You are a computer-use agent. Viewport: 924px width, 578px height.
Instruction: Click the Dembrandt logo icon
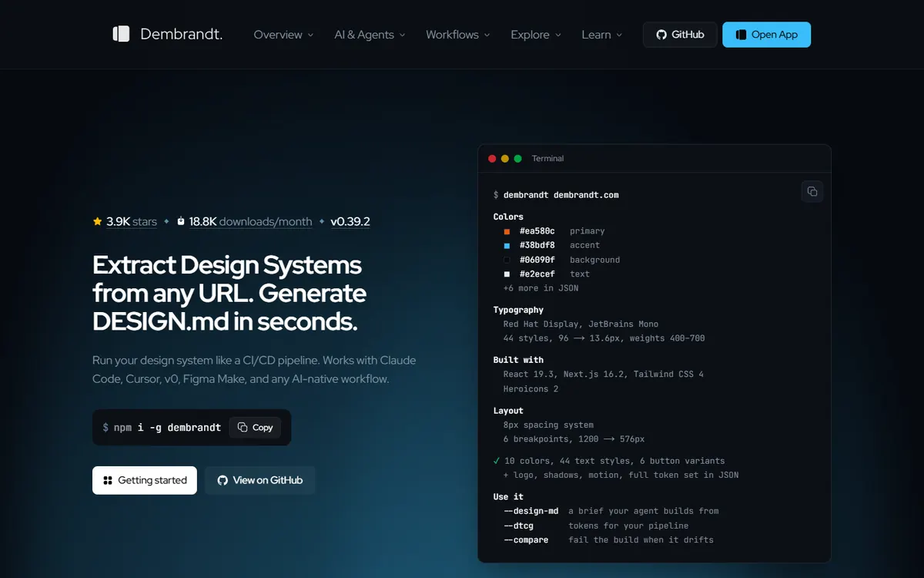point(121,34)
